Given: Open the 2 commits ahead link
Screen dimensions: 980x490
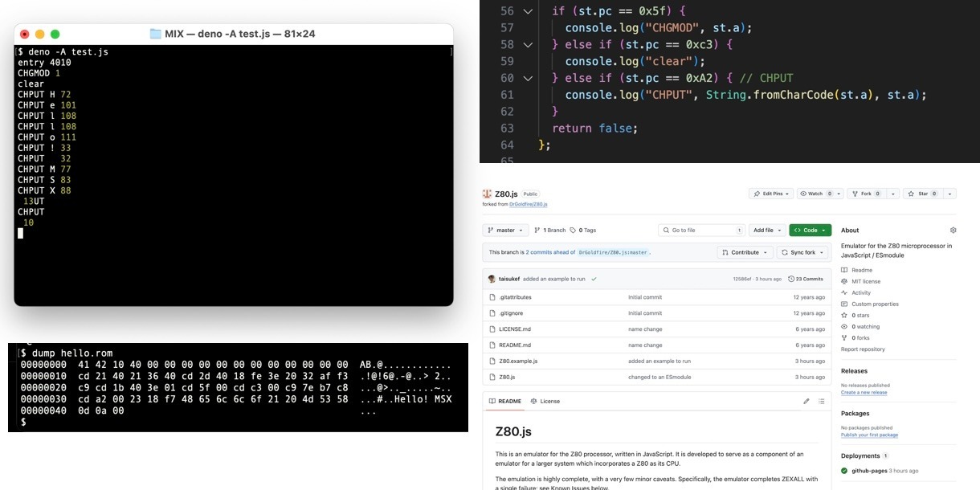Looking at the screenshot, I should [x=550, y=252].
